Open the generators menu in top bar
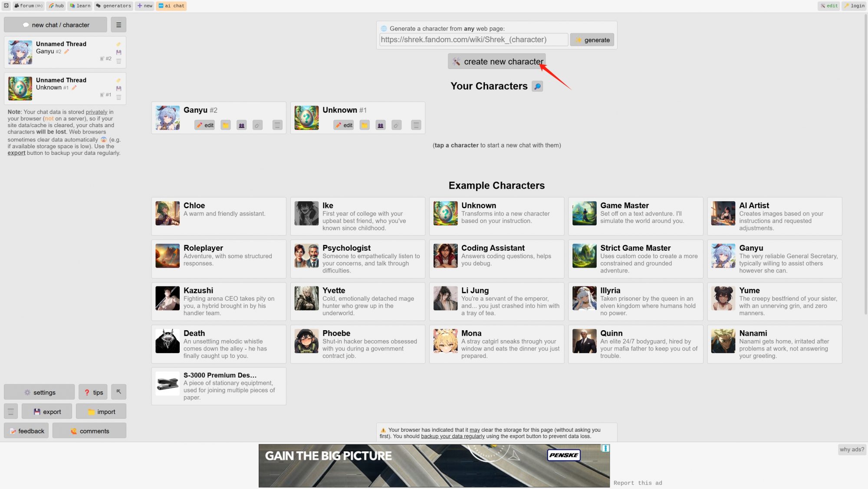Viewport: 868px width, 489px height. [x=114, y=6]
